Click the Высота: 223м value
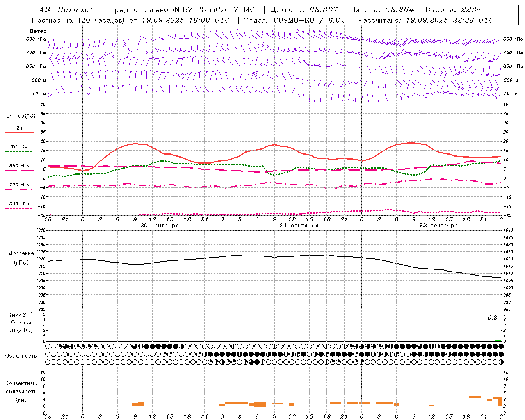 point(453,10)
